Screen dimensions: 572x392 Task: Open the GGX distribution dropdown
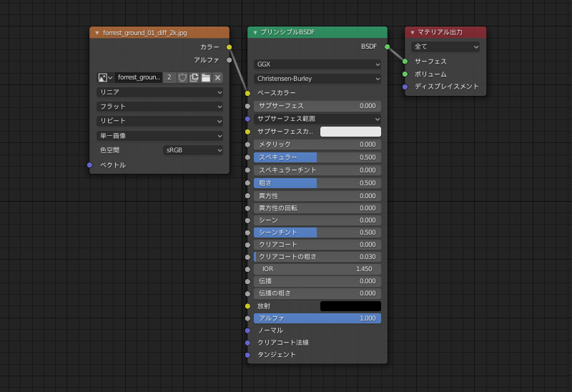pyautogui.click(x=317, y=64)
